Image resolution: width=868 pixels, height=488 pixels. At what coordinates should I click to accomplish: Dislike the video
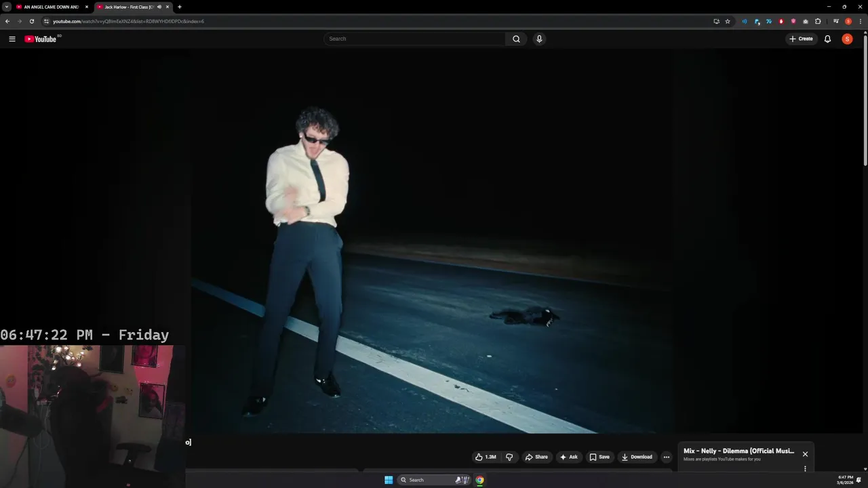coord(509,457)
